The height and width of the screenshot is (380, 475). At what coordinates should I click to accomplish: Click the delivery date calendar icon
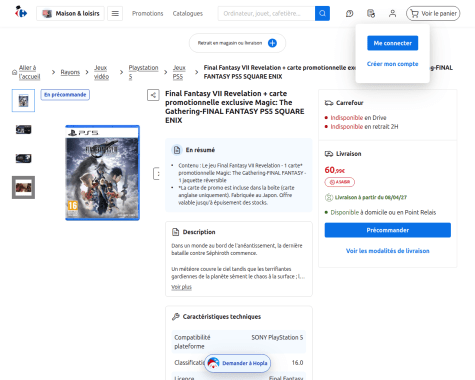[329, 197]
